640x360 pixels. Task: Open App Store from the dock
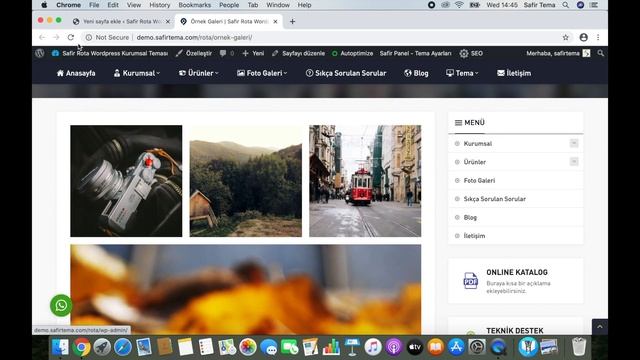tap(456, 347)
